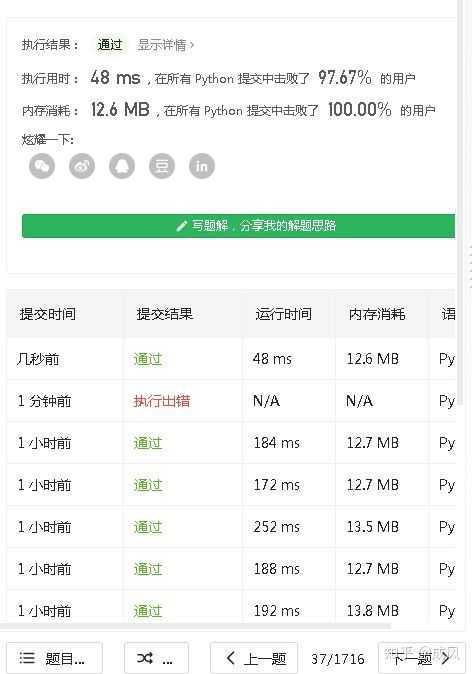Share result via Weibo icon
The width and height of the screenshot is (472, 674).
pyautogui.click(x=82, y=166)
